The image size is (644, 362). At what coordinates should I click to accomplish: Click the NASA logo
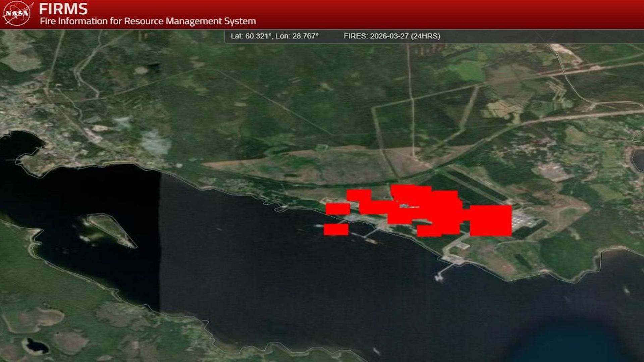[17, 13]
